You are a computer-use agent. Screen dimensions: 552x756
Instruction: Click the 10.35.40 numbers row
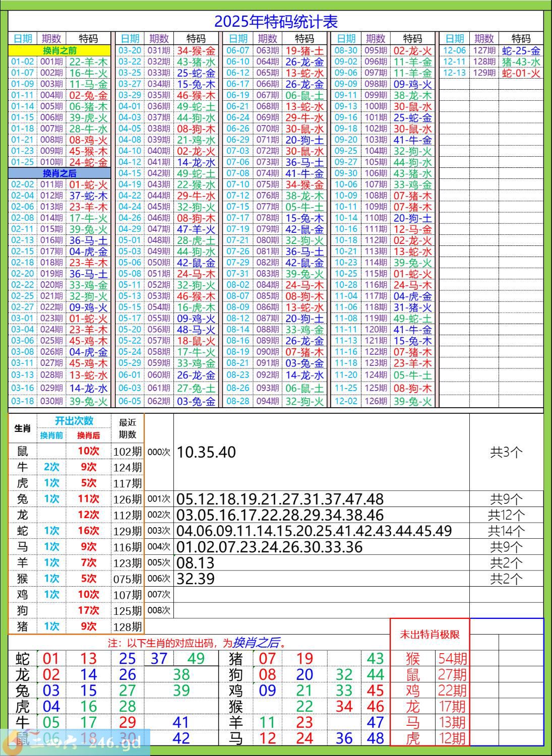(x=207, y=452)
